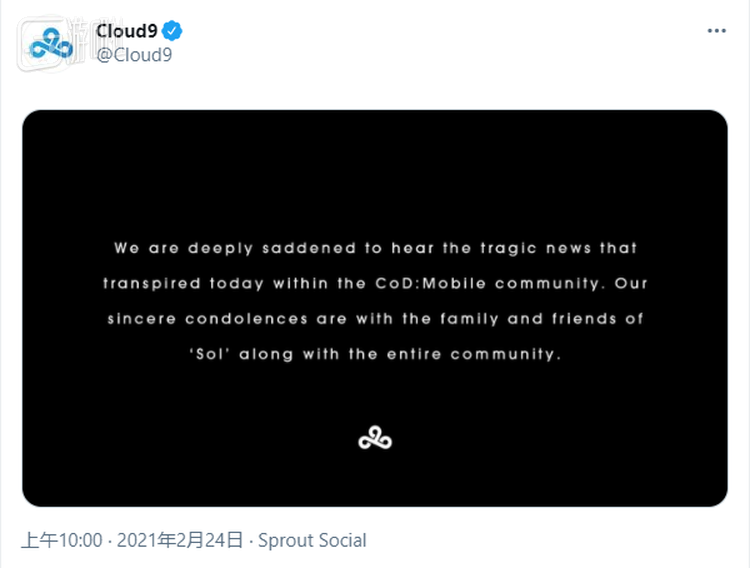
Task: Click the blue verified badge
Action: tap(172, 31)
